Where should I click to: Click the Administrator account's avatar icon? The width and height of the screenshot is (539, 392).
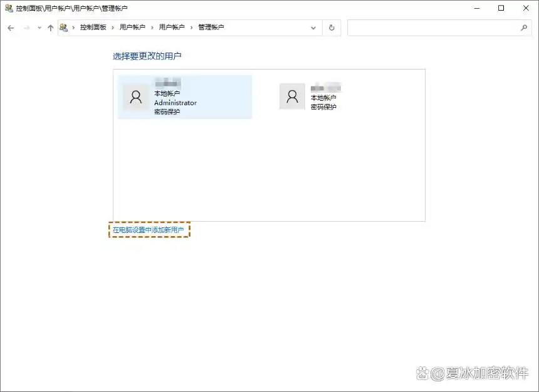136,96
